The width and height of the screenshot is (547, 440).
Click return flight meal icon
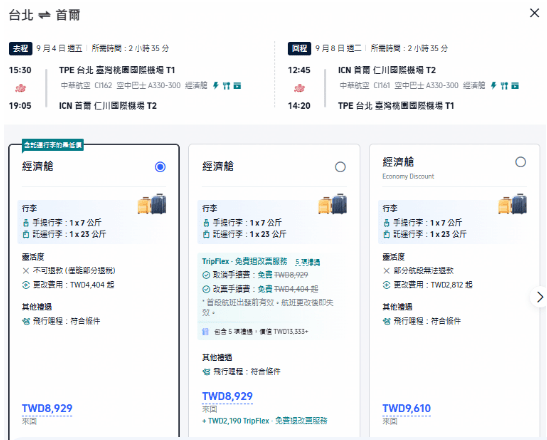[504, 85]
